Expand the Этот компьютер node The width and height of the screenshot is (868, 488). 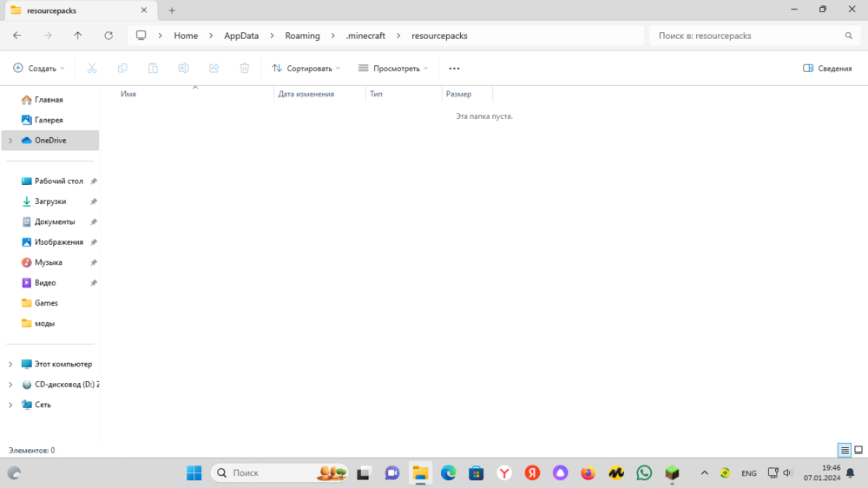point(10,364)
